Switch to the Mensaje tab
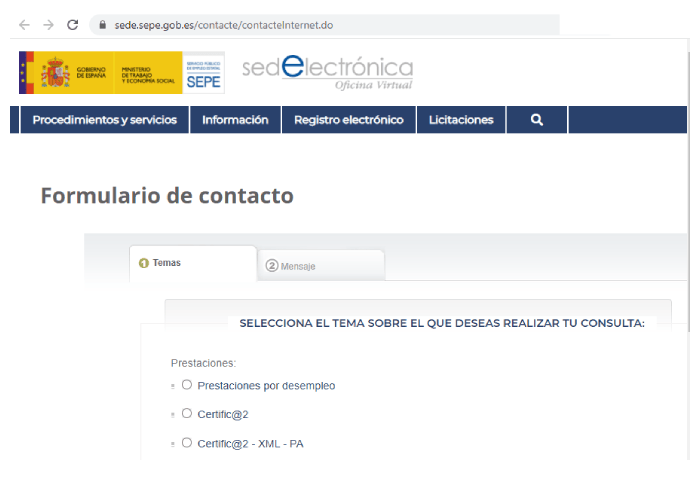700x480 pixels. [x=321, y=266]
